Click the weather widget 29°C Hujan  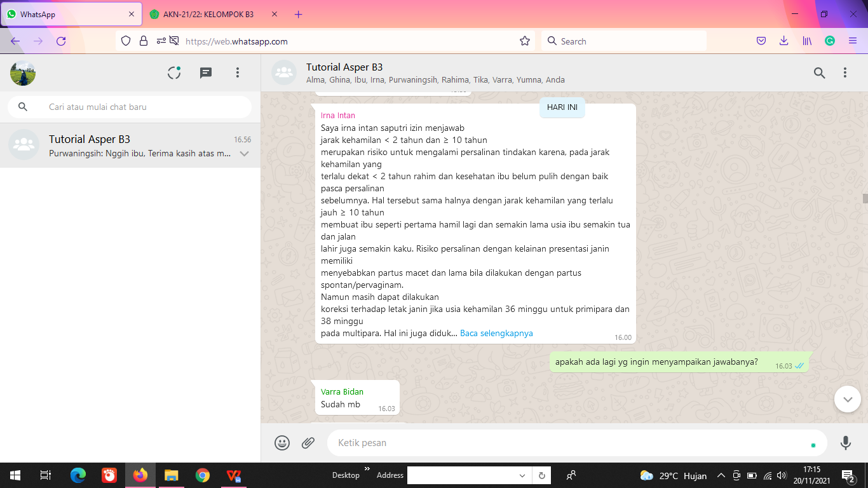(x=674, y=475)
